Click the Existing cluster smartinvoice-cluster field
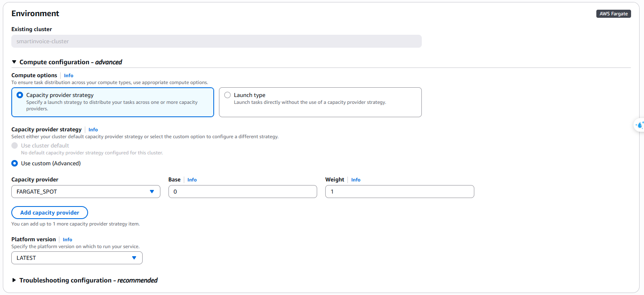 pyautogui.click(x=216, y=41)
